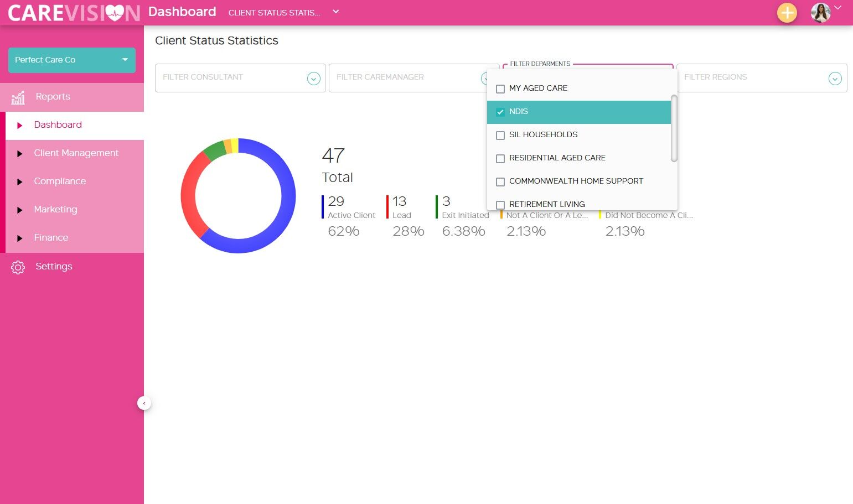
Task: Open the user profile avatar menu
Action: click(x=820, y=13)
